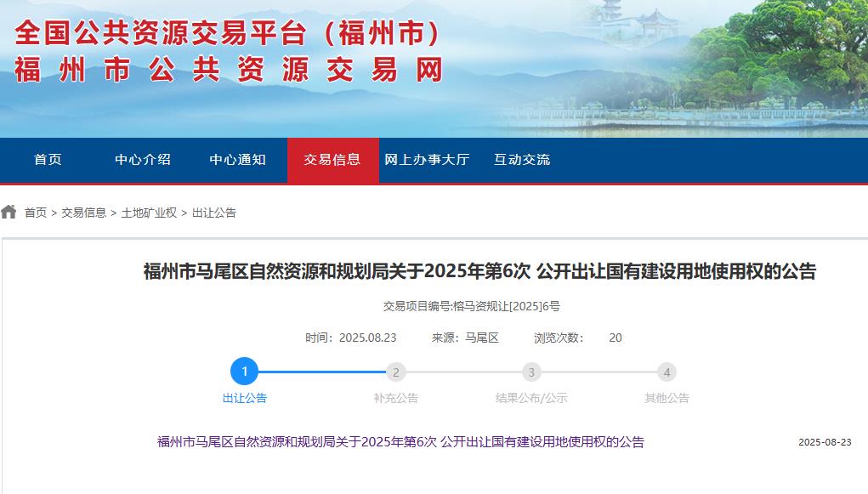Click the time text 2025.08.23
This screenshot has height=494, width=868.
(x=367, y=338)
